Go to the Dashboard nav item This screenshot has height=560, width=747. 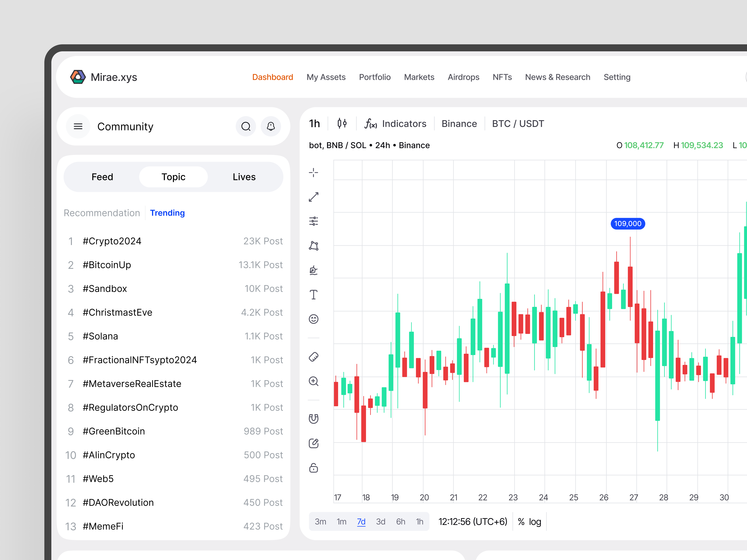click(272, 77)
